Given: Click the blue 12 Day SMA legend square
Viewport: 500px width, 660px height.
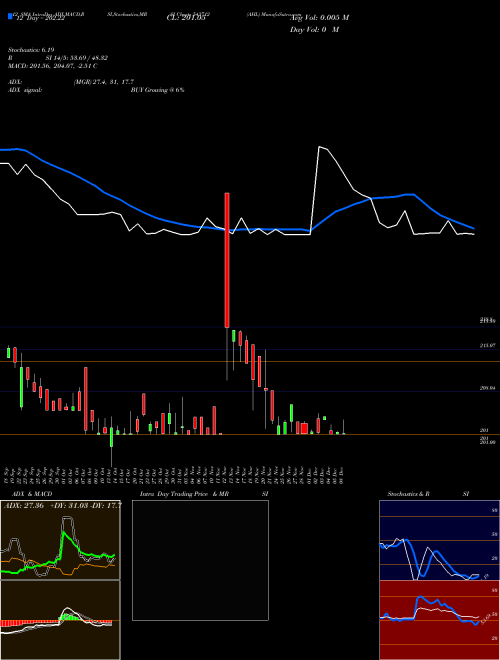Looking at the screenshot, I should (11, 16).
